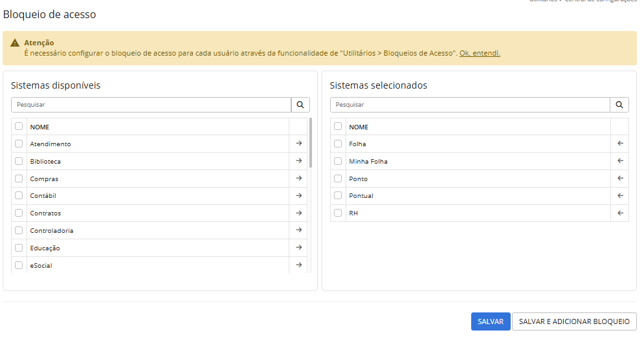Screen dimensions: 644x337
Task: Click the left arrow next to Pontual
Action: point(619,195)
